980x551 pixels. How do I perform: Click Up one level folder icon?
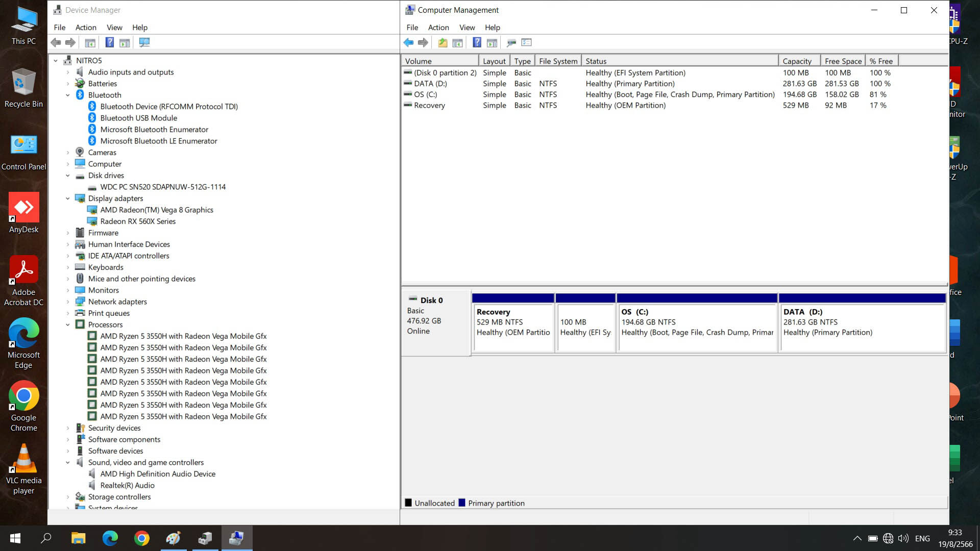coord(443,43)
